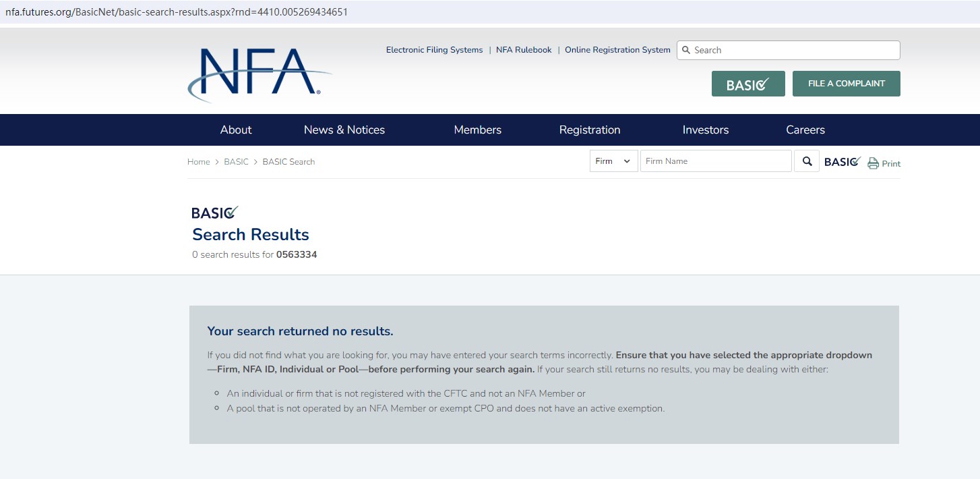The height and width of the screenshot is (479, 980).
Task: Open the NFA Rulebook link
Action: pyautogui.click(x=524, y=50)
